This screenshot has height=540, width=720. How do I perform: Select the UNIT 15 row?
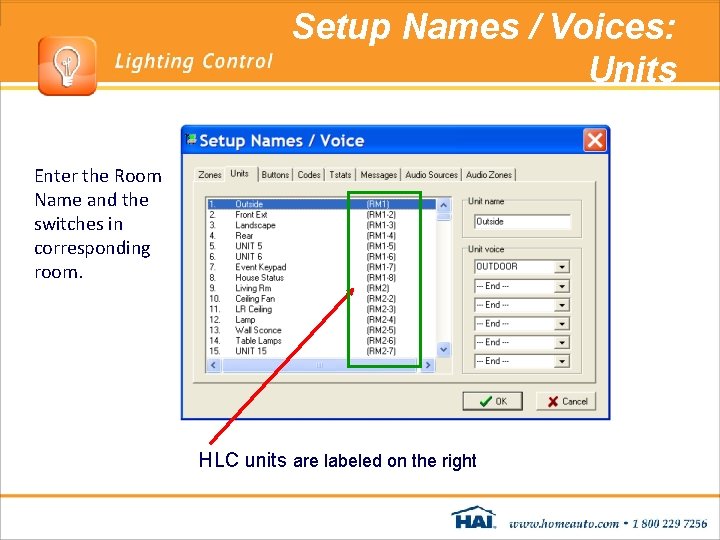[321, 351]
